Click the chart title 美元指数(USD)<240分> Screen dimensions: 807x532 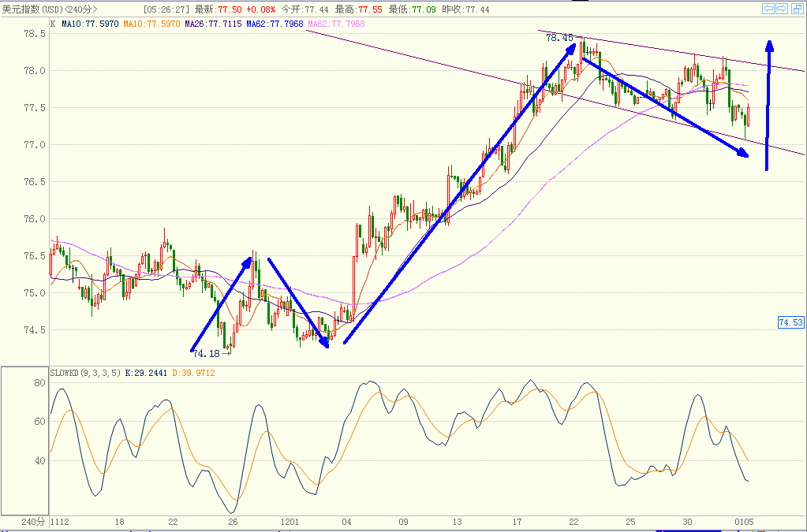(50, 9)
